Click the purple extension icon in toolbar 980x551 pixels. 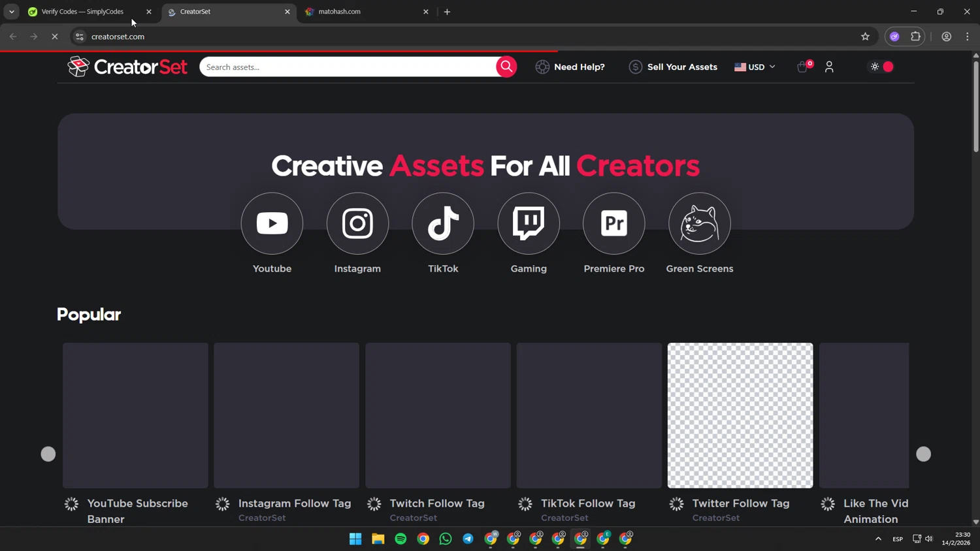coord(894,37)
